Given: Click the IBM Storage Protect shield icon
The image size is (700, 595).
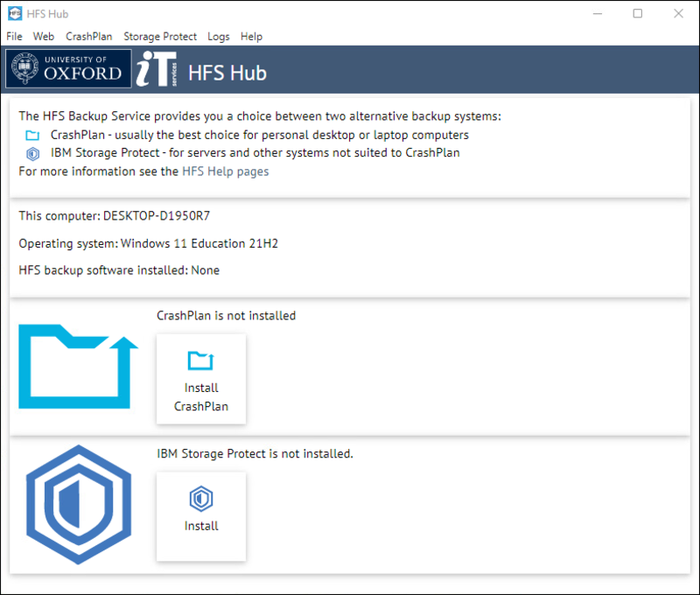Looking at the screenshot, I should click(x=78, y=503).
